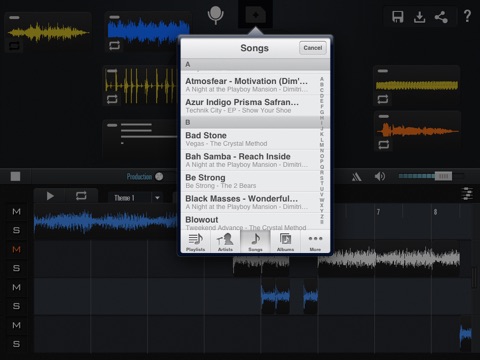The height and width of the screenshot is (360, 480).
Task: Toggle the Production switch
Action: click(x=159, y=176)
